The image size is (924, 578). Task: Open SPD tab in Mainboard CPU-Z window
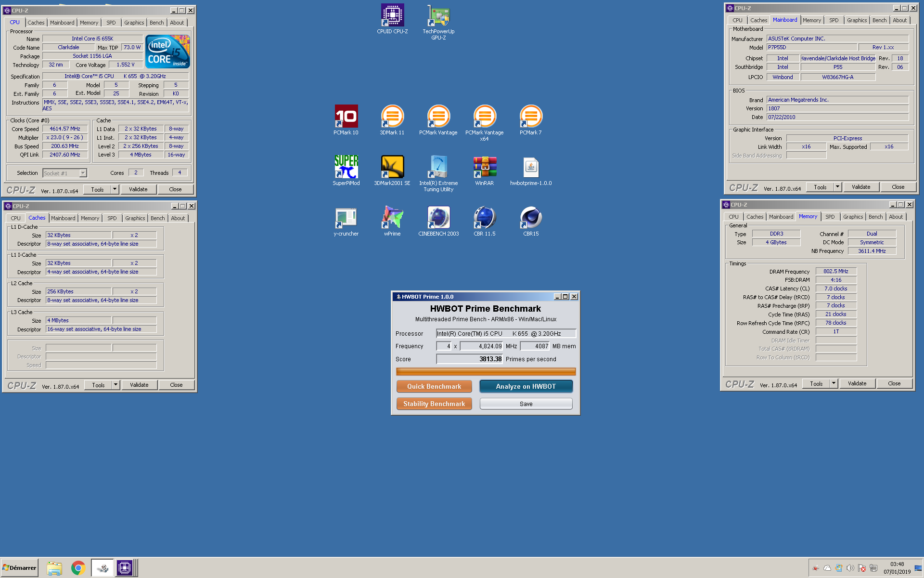click(x=834, y=20)
